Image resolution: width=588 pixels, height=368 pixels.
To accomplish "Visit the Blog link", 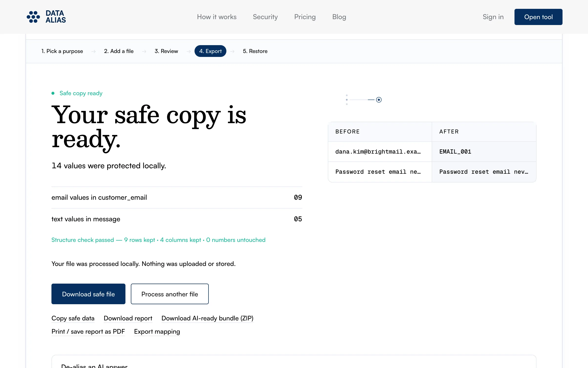I will (339, 17).
